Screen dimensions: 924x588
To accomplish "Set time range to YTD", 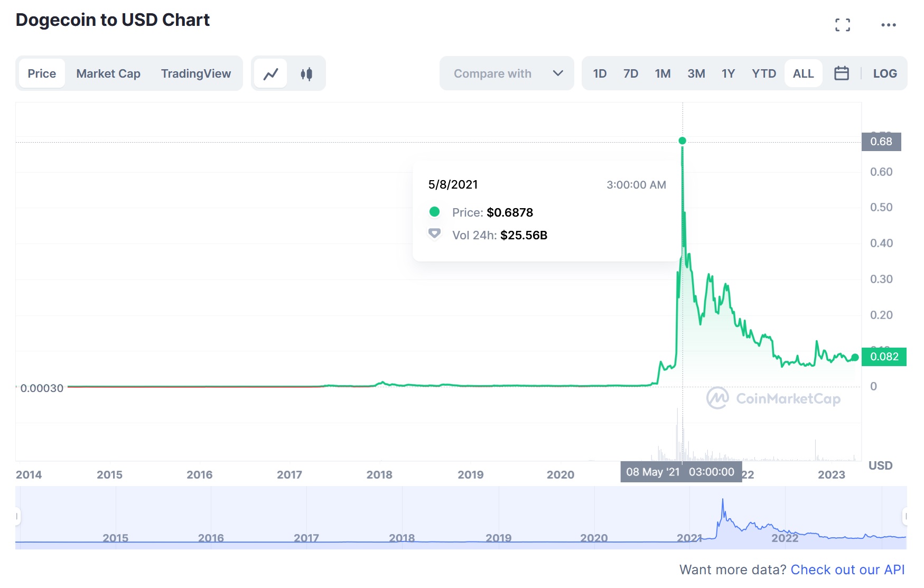I will [764, 73].
